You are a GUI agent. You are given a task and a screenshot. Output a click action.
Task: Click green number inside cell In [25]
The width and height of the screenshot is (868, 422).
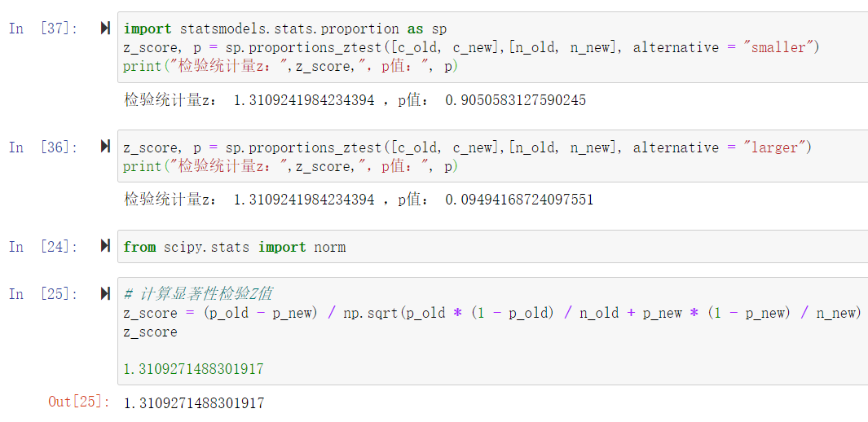click(x=194, y=369)
